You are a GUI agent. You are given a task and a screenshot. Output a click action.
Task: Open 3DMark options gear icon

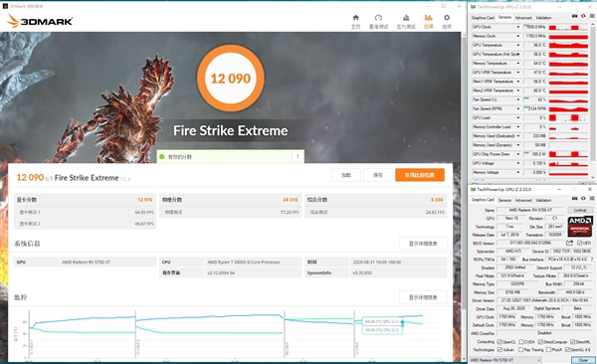coord(447,18)
